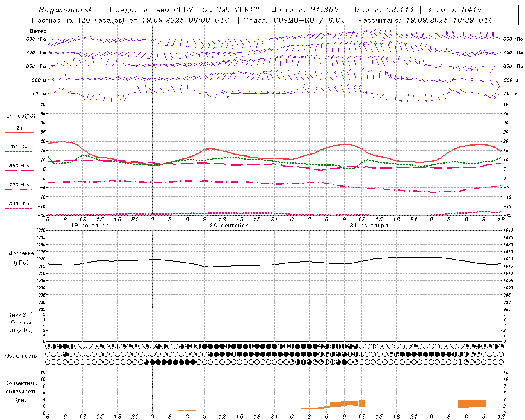Image resolution: width=525 pixels, height=420 pixels.
Task: Click the '21 сентября' date label
Action: click(x=369, y=226)
